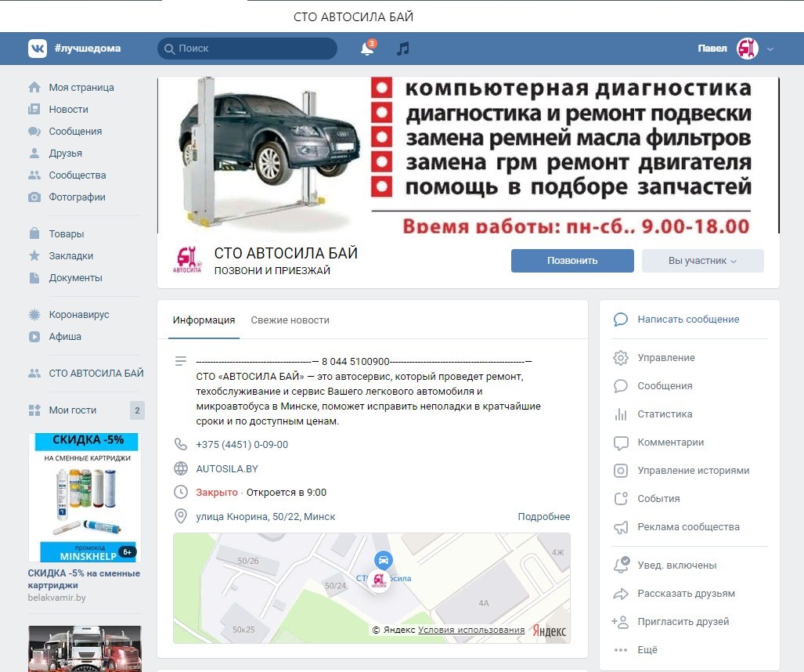804x672 pixels.
Task: Open ad link СКИДКА -5% на сменные картриджи
Action: point(84,579)
